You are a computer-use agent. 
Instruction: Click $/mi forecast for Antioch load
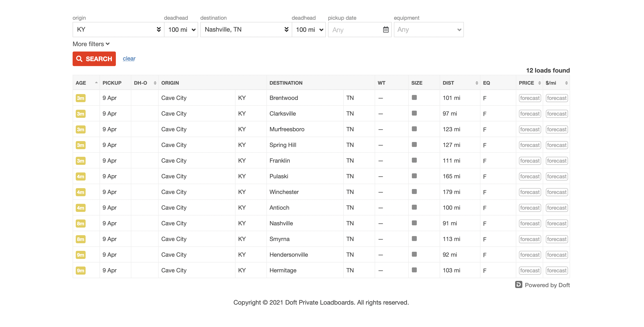(x=557, y=208)
